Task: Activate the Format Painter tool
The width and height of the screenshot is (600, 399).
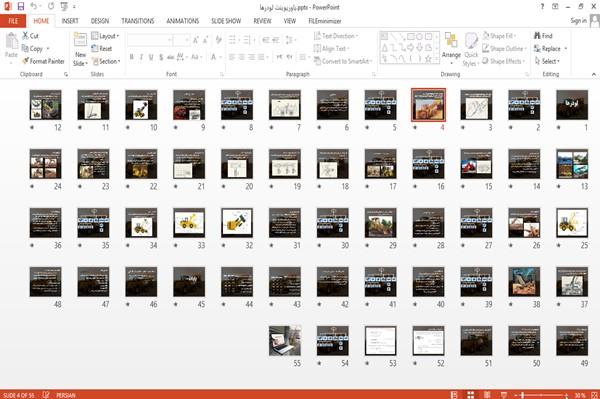Action: coord(43,61)
